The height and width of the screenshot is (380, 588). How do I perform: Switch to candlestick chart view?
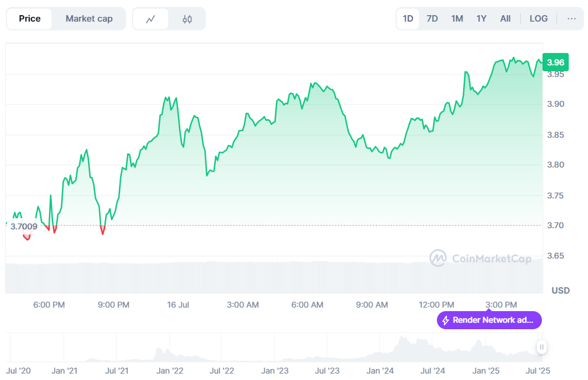(187, 19)
